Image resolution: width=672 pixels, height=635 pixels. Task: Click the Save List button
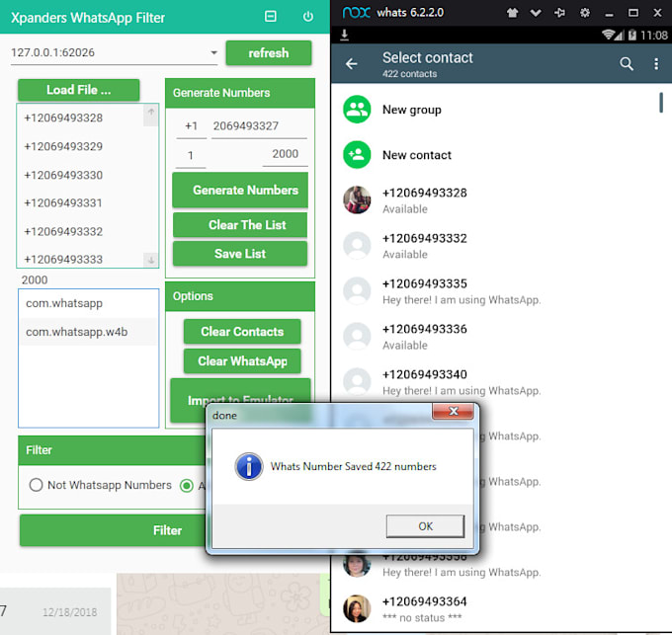coord(240,254)
